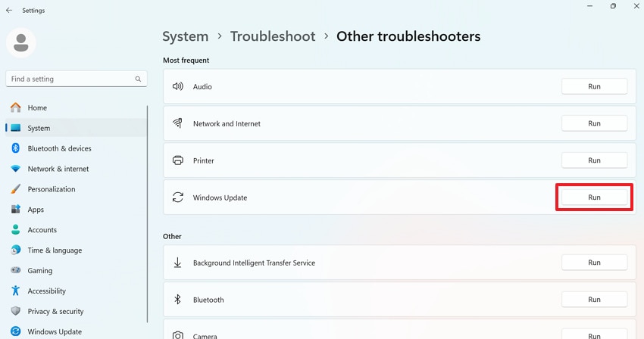Click the Accounts person icon
Image resolution: width=644 pixels, height=339 pixels.
pyautogui.click(x=16, y=229)
